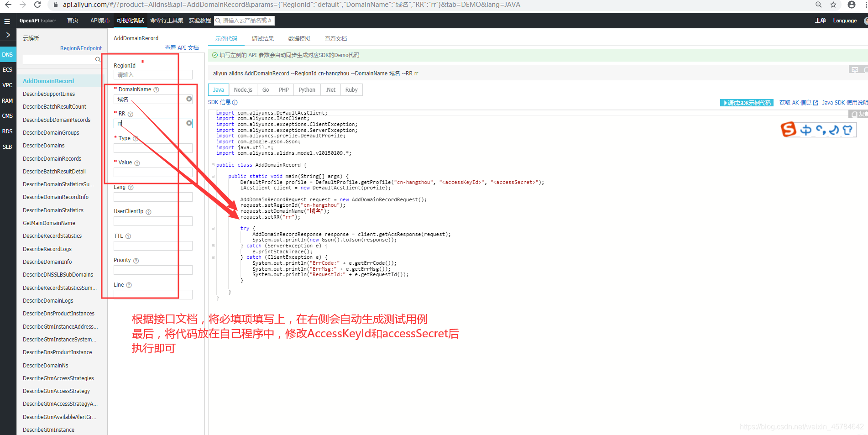
Task: Switch to the 调试结果 tab
Action: (263, 39)
